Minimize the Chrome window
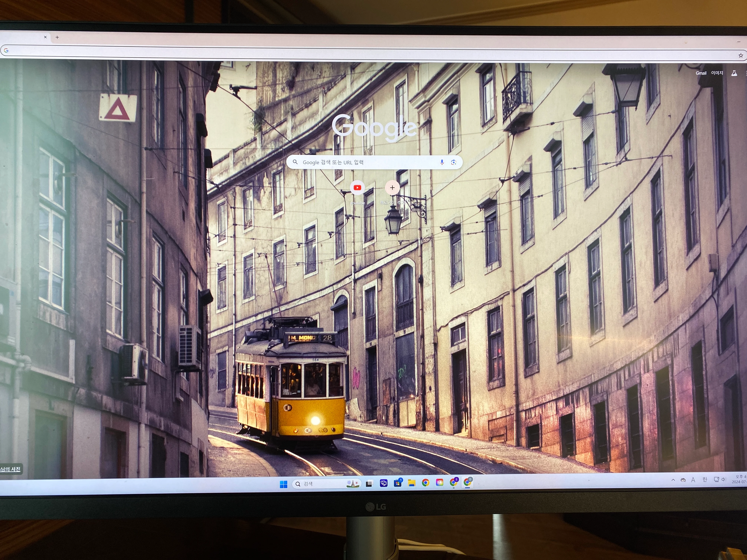747x560 pixels. click(738, 41)
